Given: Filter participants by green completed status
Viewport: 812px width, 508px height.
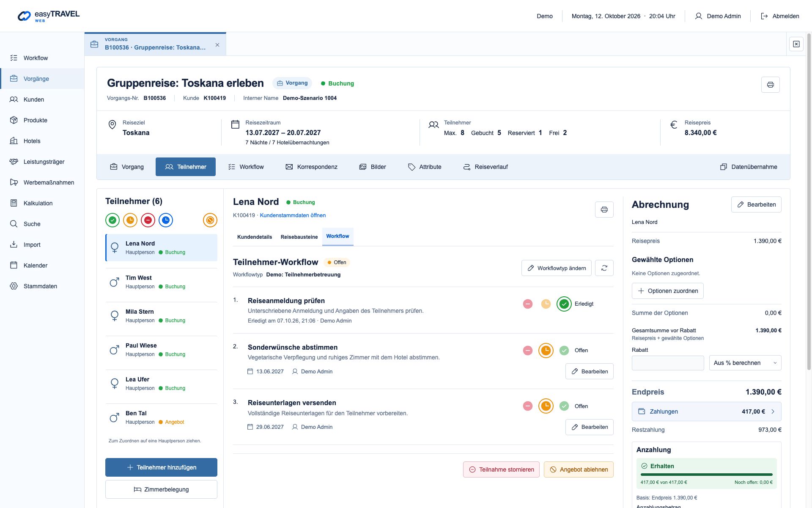Looking at the screenshot, I should click(112, 220).
